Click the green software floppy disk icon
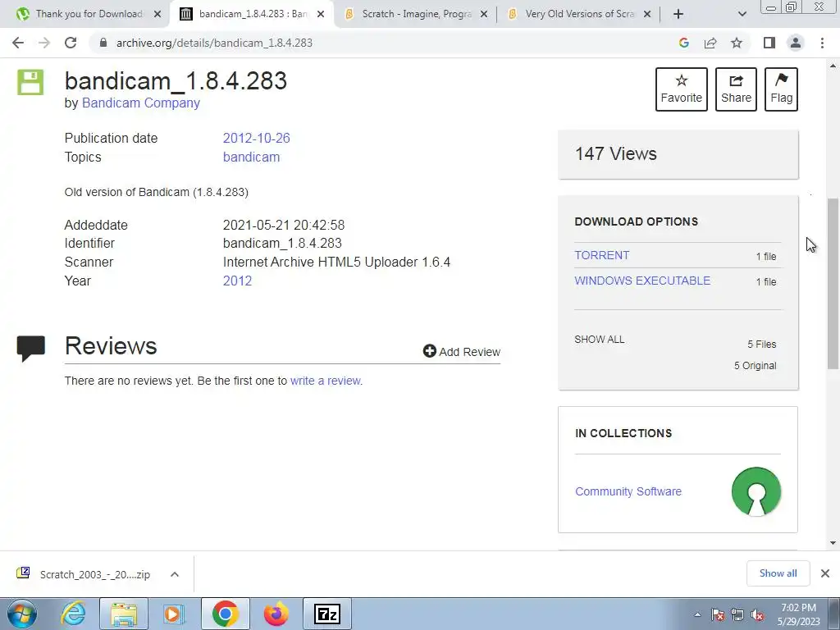The image size is (840, 630). [x=30, y=82]
